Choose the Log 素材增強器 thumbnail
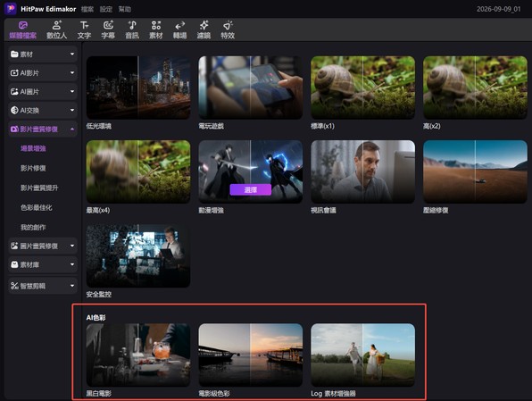 (x=362, y=355)
